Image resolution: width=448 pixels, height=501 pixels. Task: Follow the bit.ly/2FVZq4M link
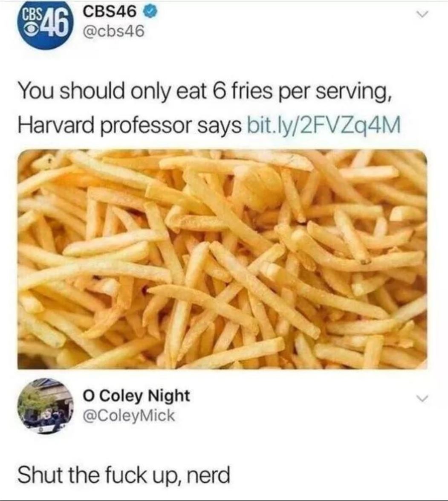(x=324, y=125)
